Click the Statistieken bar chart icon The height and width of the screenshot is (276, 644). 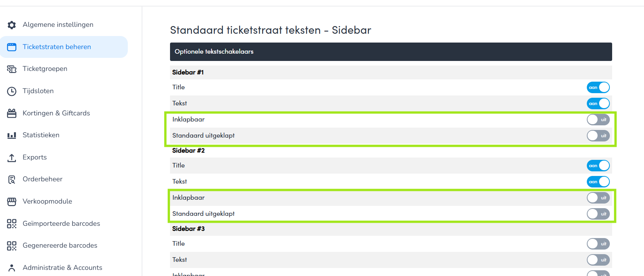click(12, 135)
